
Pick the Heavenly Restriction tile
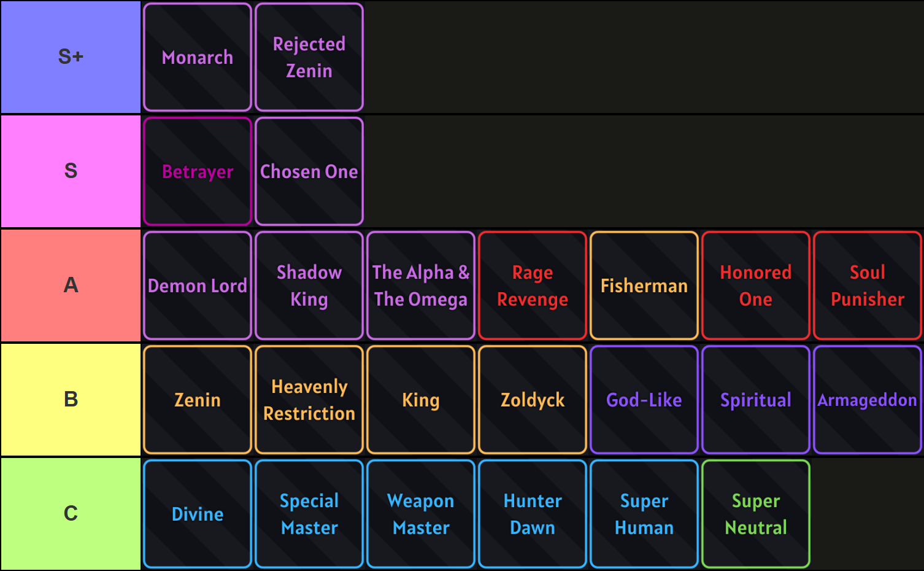309,400
